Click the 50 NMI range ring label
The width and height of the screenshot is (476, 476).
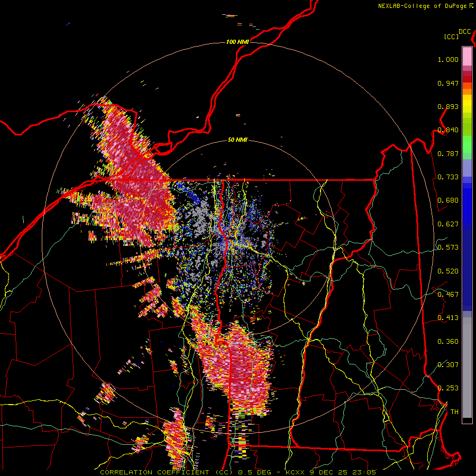pyautogui.click(x=237, y=140)
